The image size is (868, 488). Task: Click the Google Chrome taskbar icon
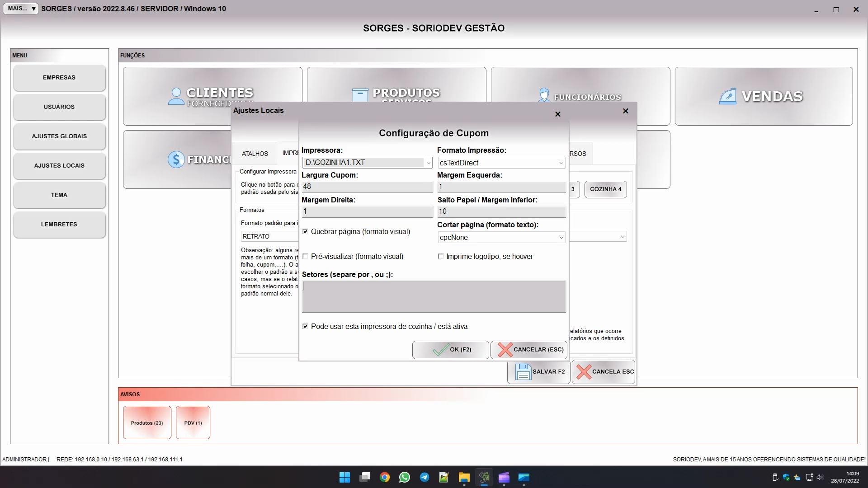[385, 477]
